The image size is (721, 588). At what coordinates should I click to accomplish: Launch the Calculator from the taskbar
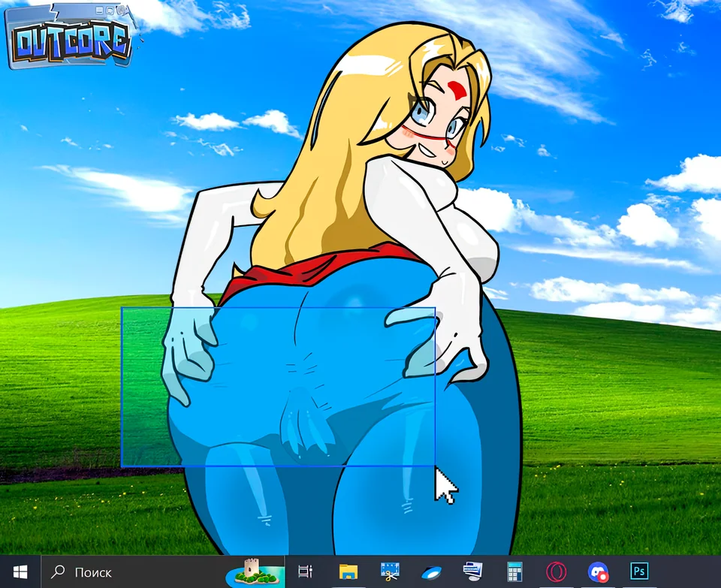(514, 572)
